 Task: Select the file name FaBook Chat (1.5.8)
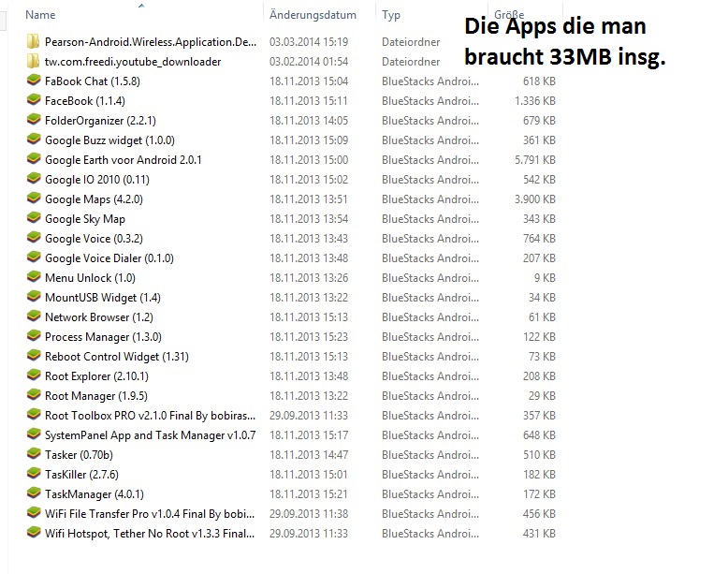click(93, 81)
